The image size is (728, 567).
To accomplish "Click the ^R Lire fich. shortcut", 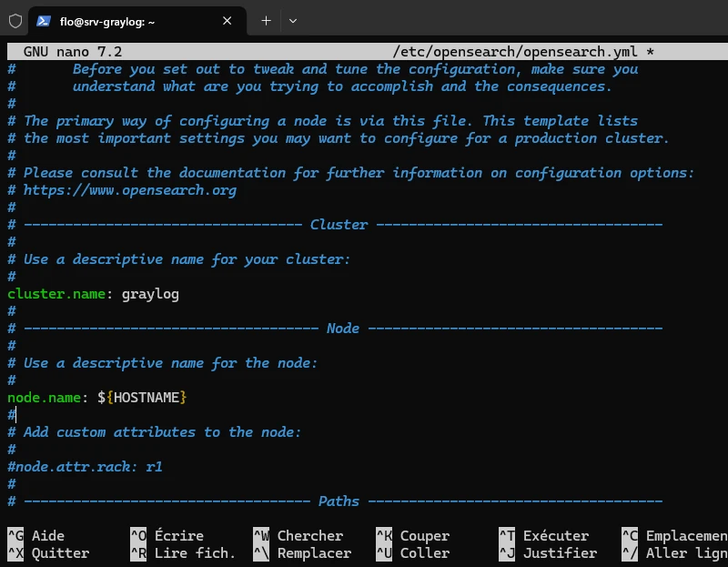I will (x=182, y=553).
